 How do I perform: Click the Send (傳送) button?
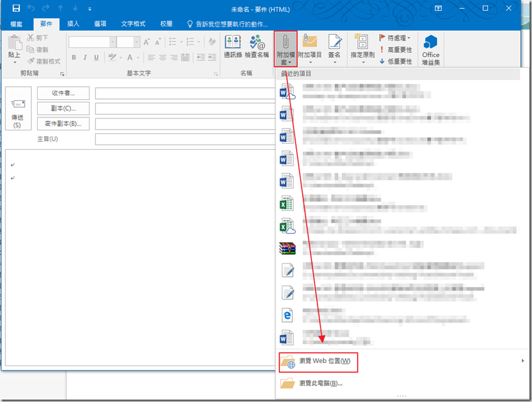17,110
